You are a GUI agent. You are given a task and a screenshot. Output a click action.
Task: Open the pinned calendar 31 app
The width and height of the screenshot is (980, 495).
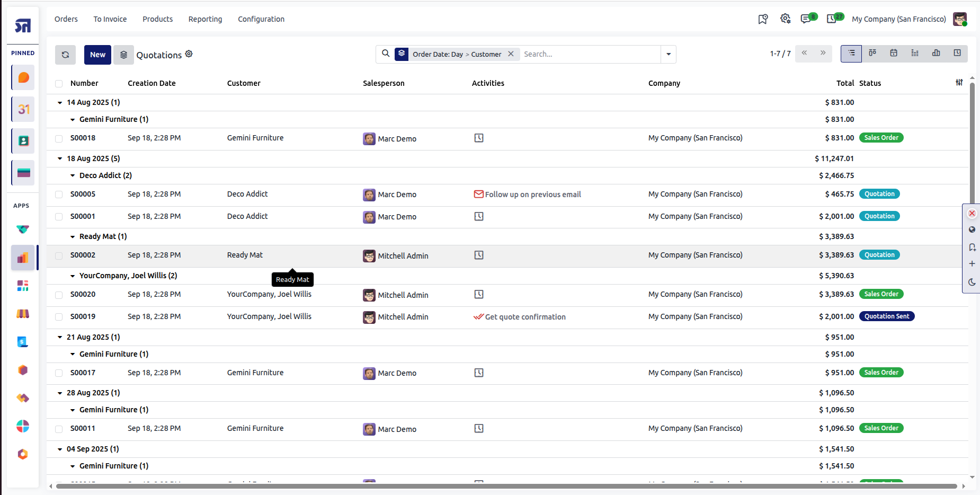(23, 109)
